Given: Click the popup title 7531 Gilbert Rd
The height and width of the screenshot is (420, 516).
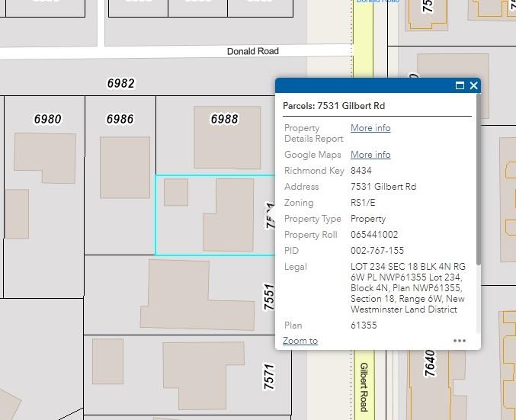Looking at the screenshot, I should (x=334, y=106).
